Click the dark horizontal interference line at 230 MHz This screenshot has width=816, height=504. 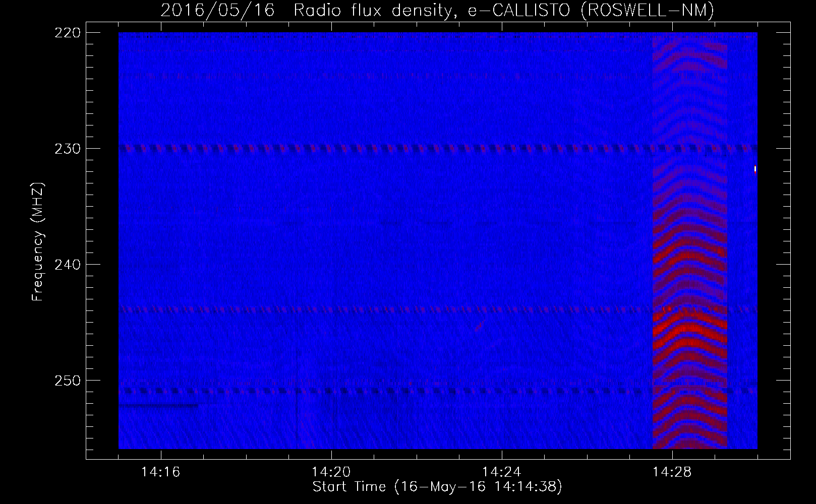coord(438,148)
